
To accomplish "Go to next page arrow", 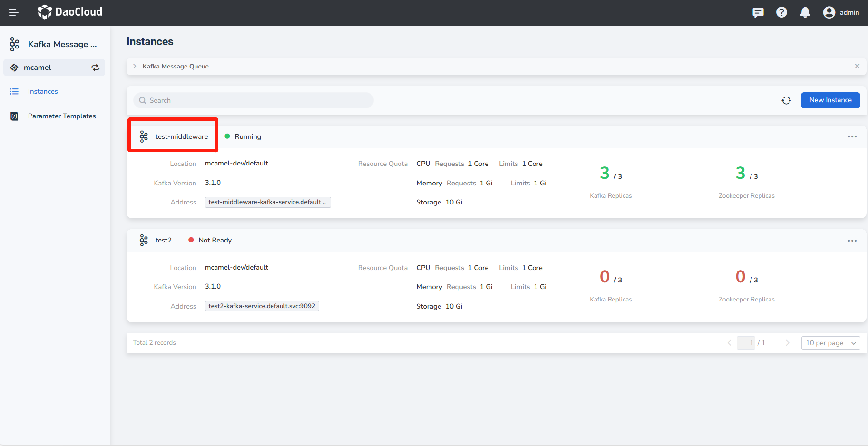I will pyautogui.click(x=787, y=343).
